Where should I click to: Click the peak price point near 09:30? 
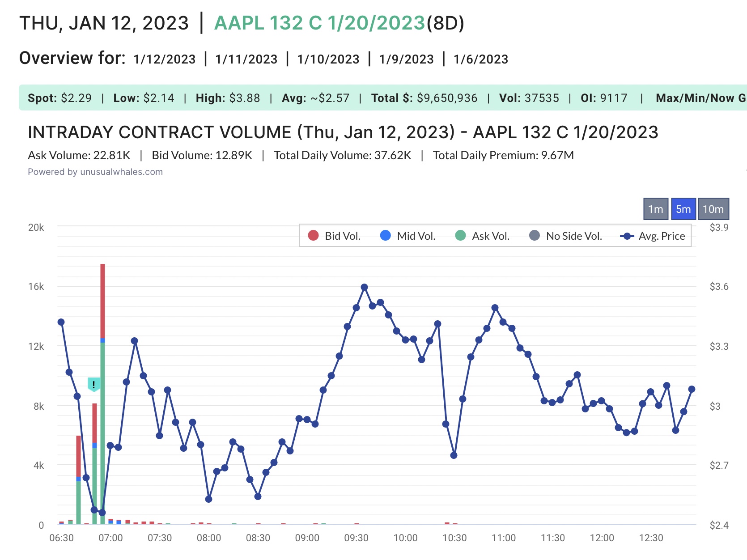[364, 287]
